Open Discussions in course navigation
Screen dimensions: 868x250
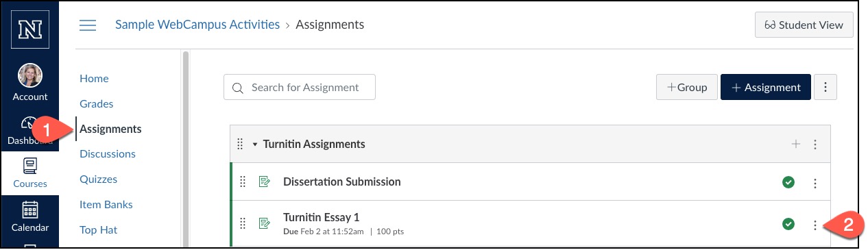[x=108, y=154]
